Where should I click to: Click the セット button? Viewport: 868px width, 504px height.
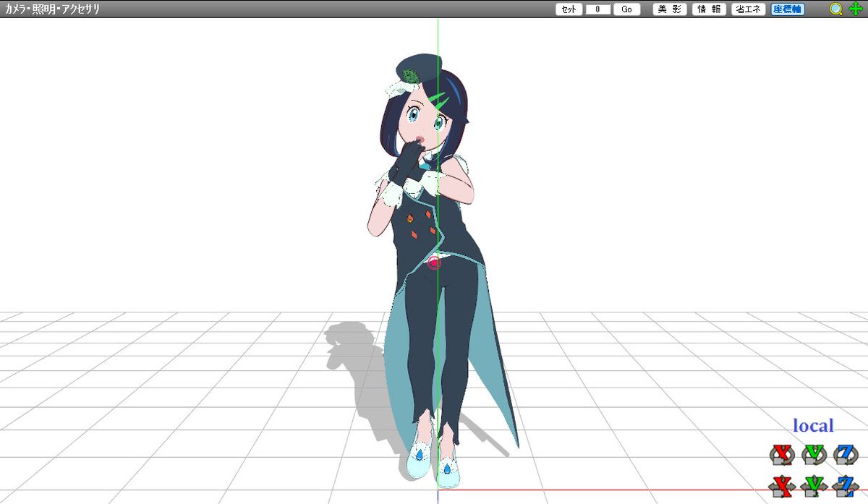(x=569, y=9)
